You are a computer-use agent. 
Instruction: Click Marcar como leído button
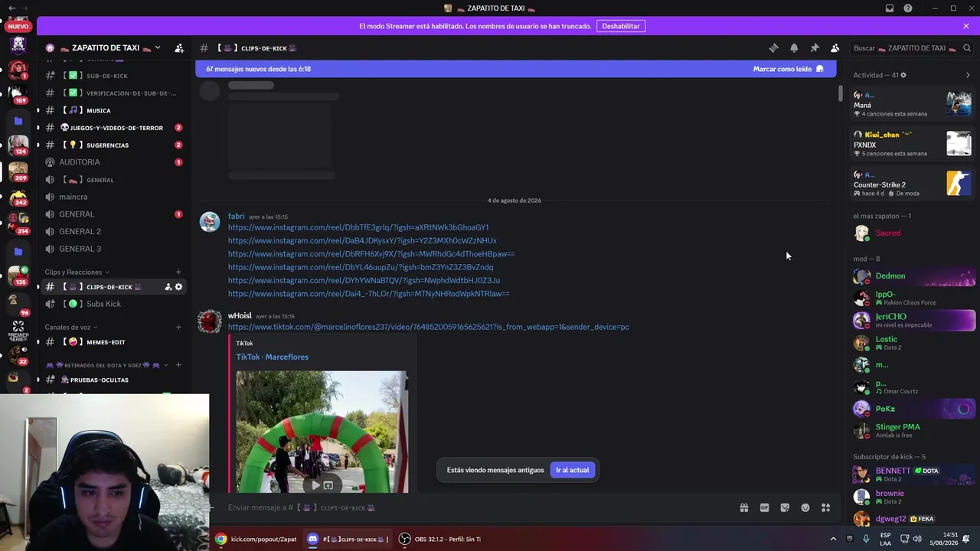tap(788, 69)
